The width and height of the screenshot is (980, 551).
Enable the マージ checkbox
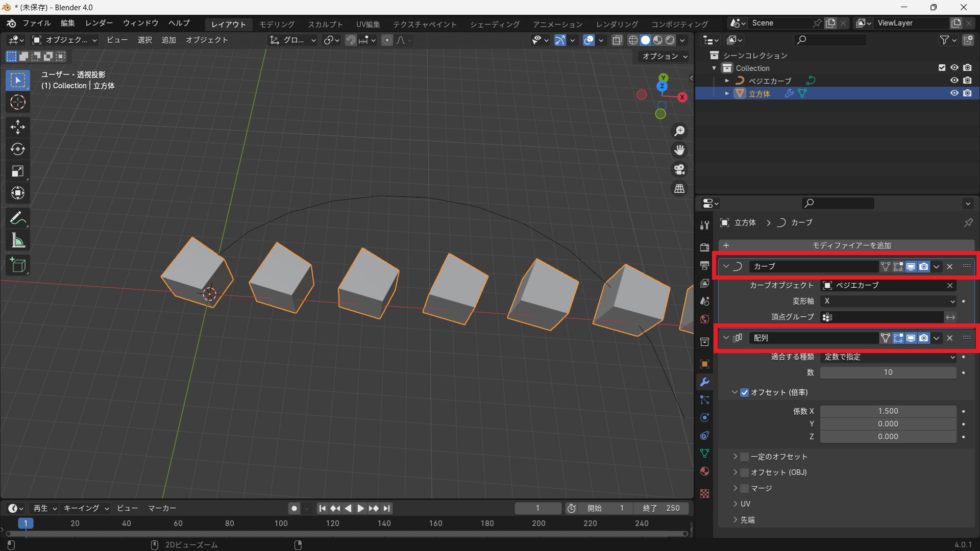point(745,488)
